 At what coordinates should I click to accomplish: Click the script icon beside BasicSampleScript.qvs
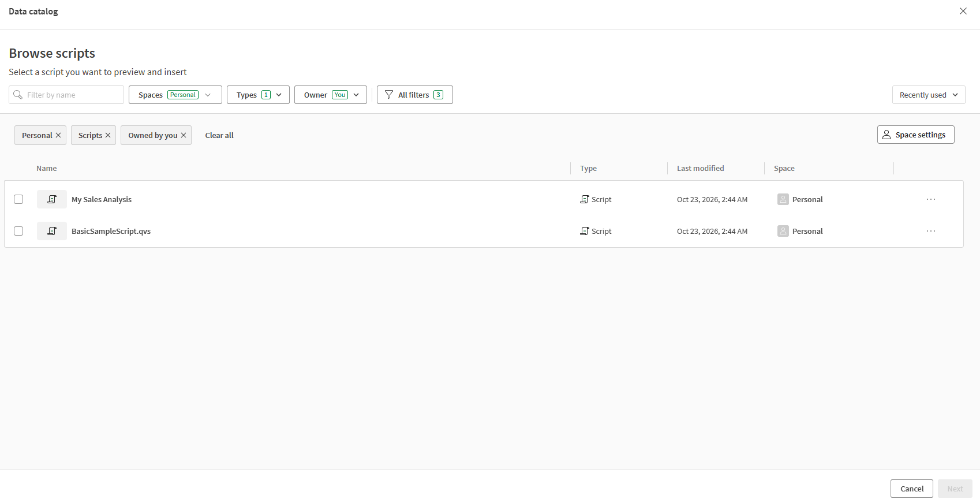[x=52, y=231]
